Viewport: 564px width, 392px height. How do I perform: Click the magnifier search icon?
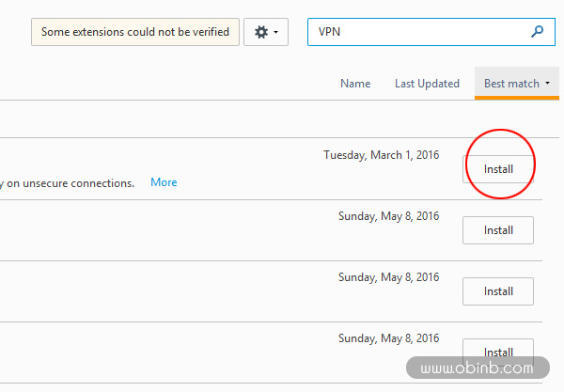[x=537, y=32]
